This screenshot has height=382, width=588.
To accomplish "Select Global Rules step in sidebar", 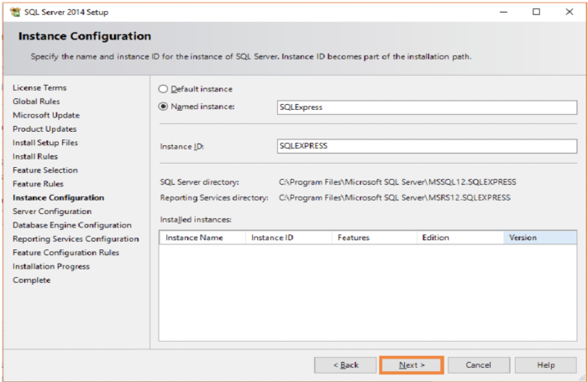I will coord(36,102).
